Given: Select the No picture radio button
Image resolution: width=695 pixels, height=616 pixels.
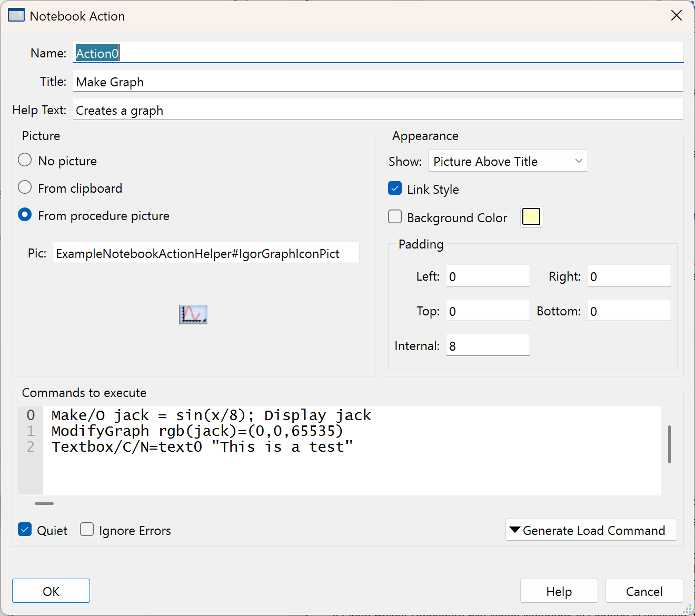Looking at the screenshot, I should click(x=25, y=160).
